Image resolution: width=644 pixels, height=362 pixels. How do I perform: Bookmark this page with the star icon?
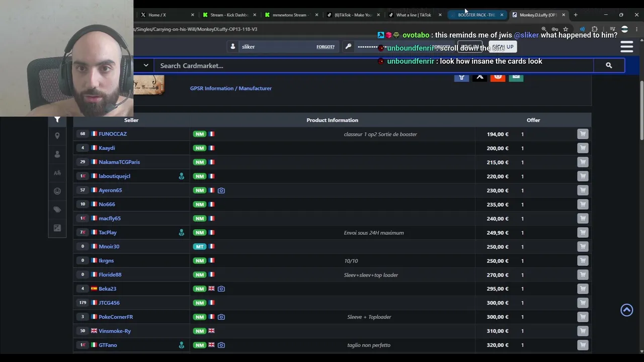click(x=566, y=29)
